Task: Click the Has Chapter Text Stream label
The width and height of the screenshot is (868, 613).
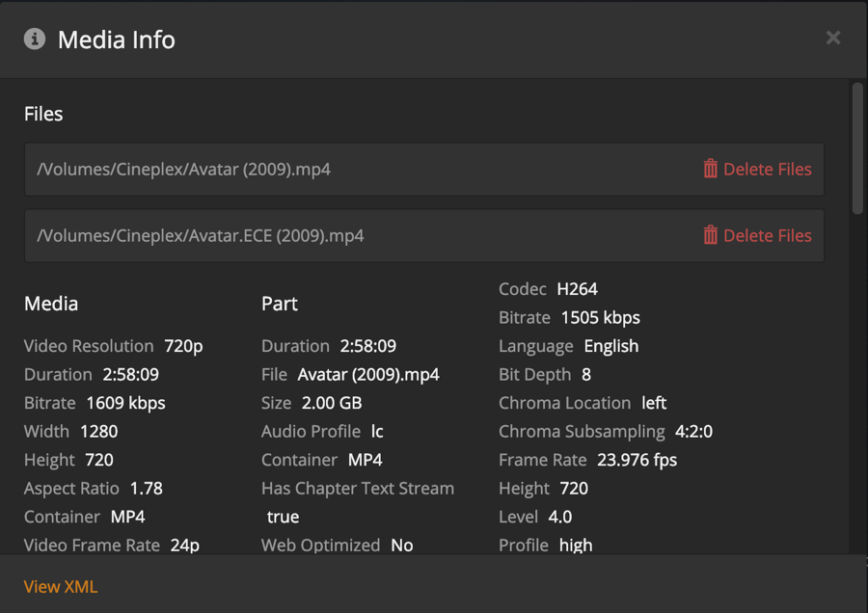Action: tap(358, 489)
